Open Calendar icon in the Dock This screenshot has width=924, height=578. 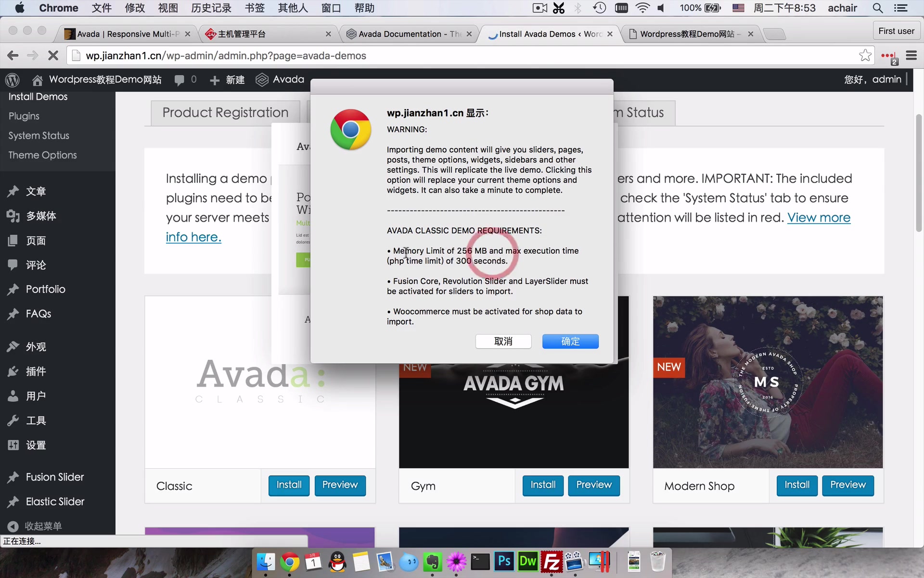tap(313, 562)
